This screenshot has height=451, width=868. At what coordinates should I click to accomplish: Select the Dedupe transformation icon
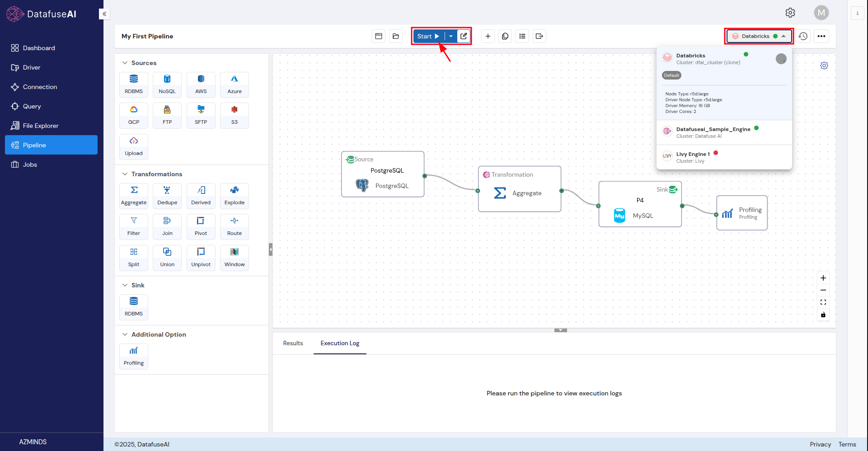click(x=167, y=195)
